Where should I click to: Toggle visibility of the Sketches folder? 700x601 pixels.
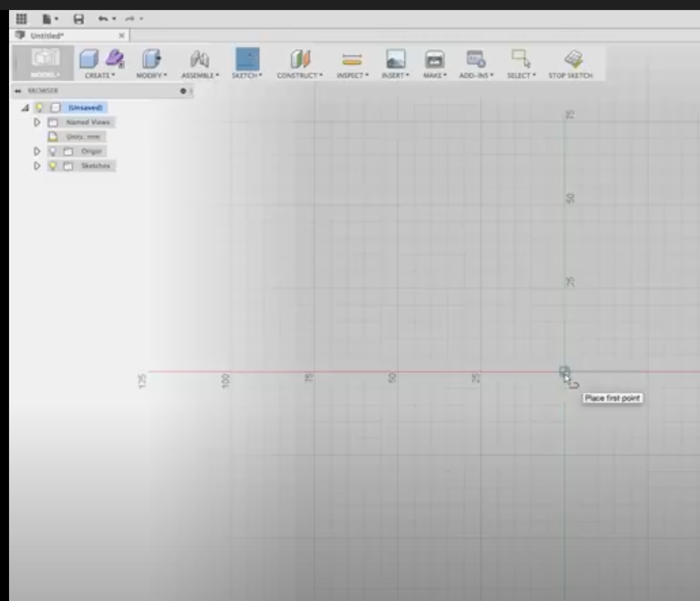[54, 166]
